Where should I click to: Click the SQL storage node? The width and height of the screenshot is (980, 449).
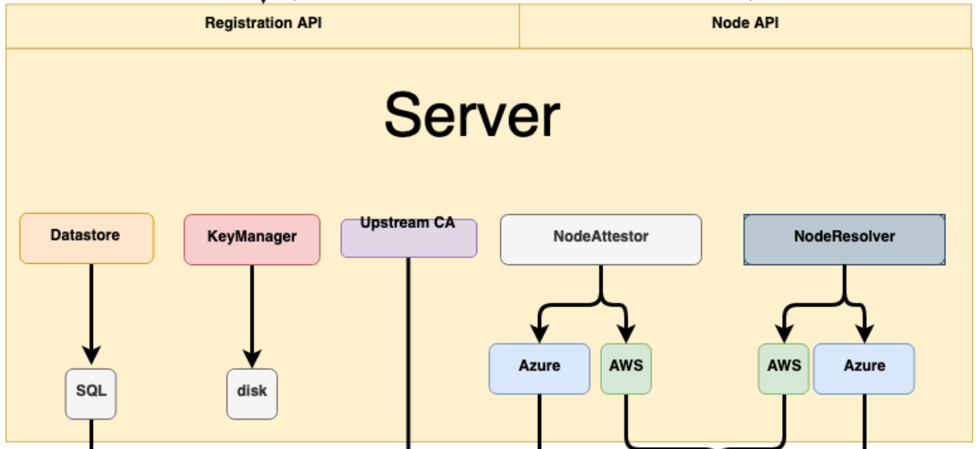coord(90,392)
